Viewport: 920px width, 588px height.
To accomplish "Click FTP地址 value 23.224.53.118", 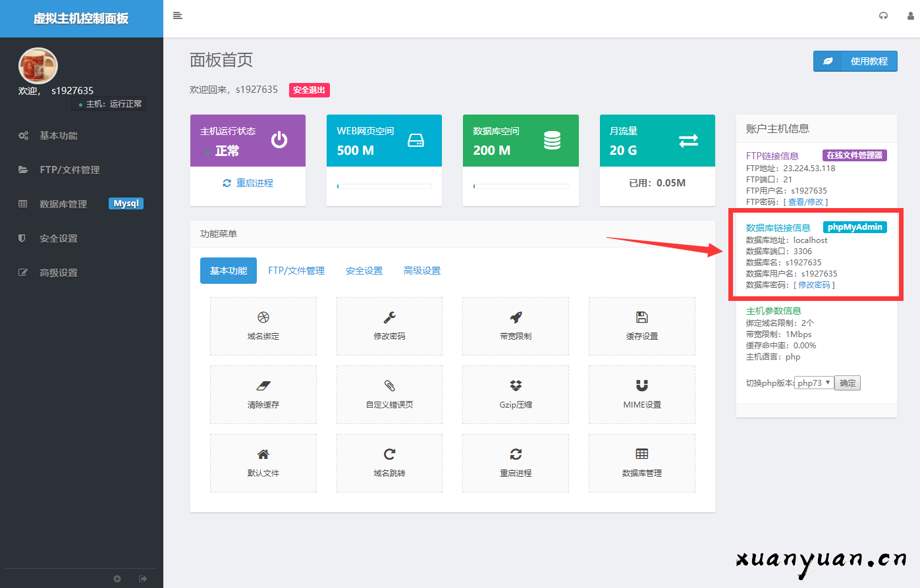I will 809,169.
